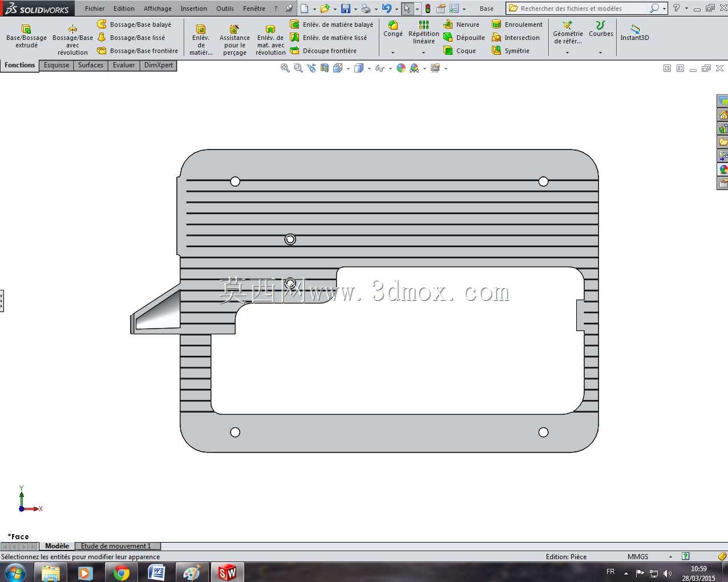Viewport: 728px width, 582px height.
Task: Toggle Quick Tips icon in status bar
Action: click(x=686, y=556)
